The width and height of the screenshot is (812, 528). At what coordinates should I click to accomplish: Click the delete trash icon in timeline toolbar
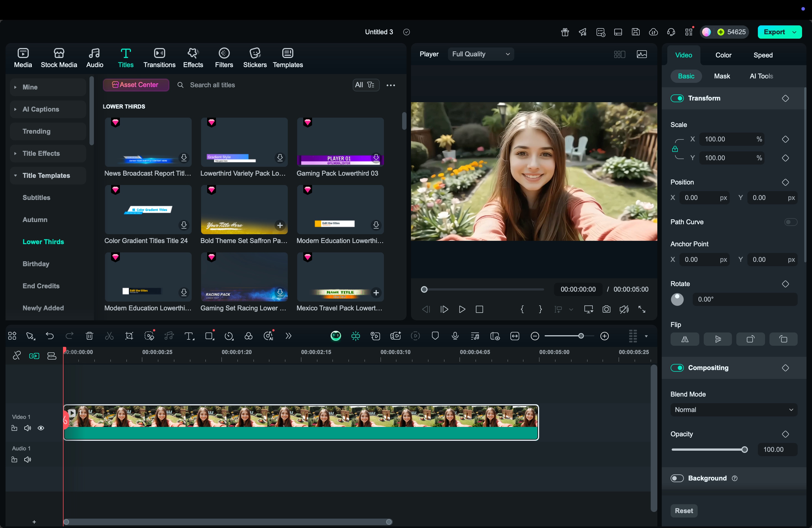89,336
